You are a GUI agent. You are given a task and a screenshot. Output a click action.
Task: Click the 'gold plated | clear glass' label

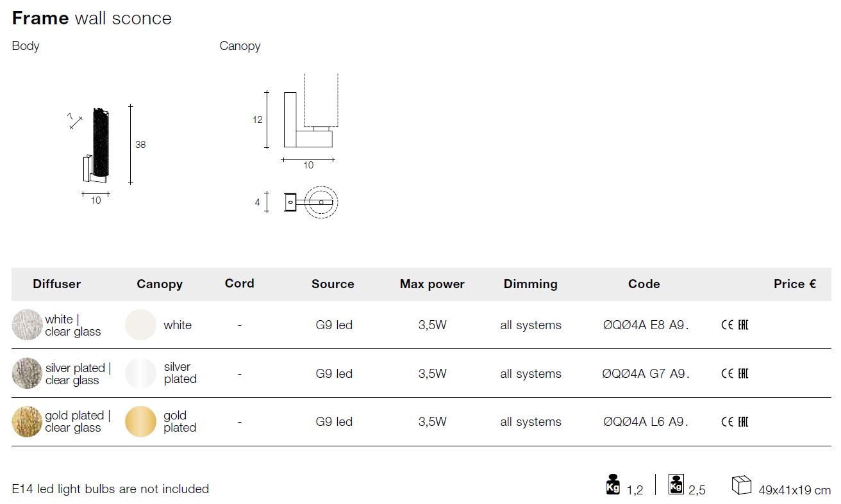click(x=78, y=421)
